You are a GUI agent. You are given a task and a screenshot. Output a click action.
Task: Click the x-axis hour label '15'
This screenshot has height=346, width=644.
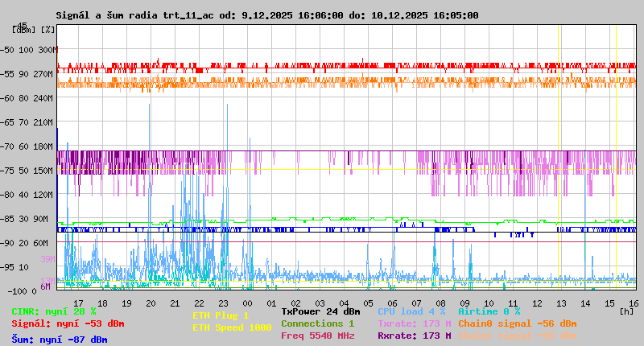[609, 303]
